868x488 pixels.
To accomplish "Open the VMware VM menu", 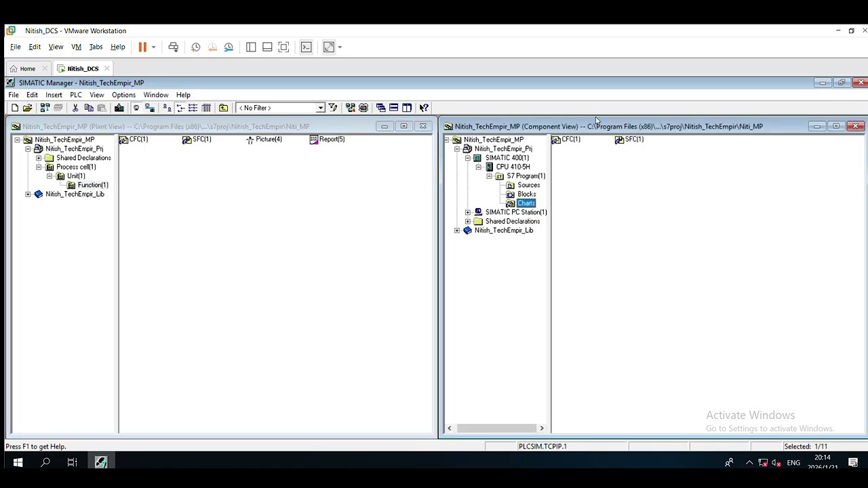I will click(76, 47).
